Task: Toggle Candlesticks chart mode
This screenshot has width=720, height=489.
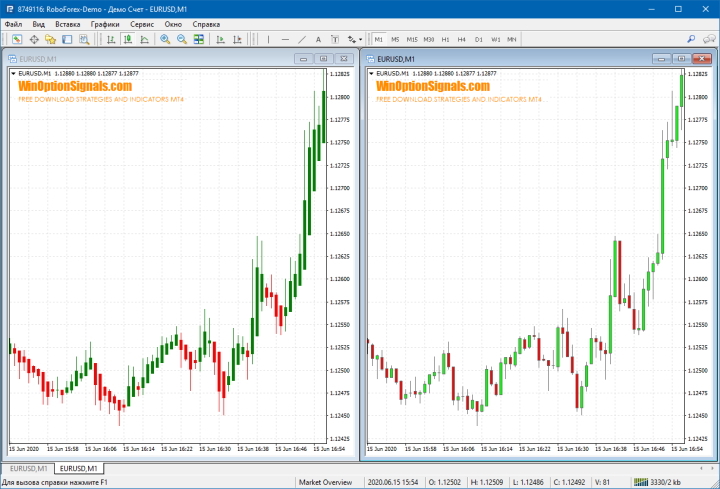Action: coord(128,39)
